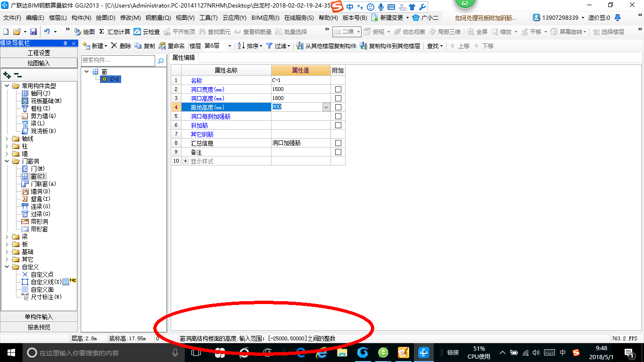
Task: Click the 绘图输入 button
Action: (39, 63)
